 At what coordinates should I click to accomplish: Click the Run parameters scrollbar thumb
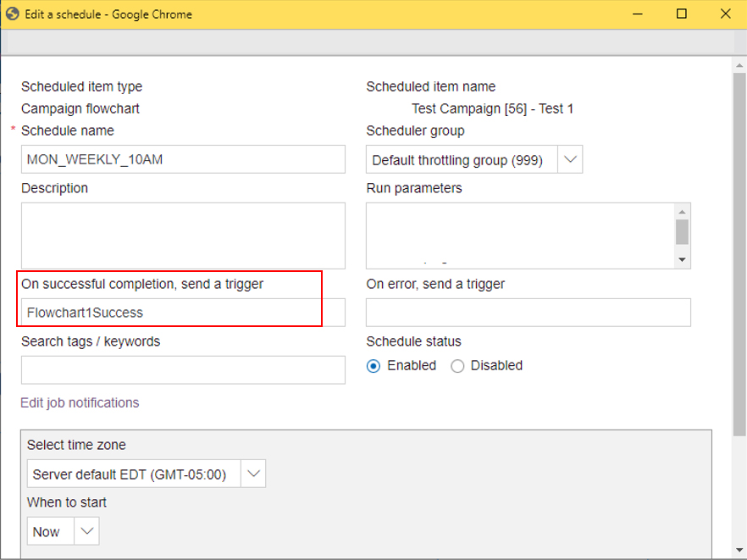(x=683, y=231)
